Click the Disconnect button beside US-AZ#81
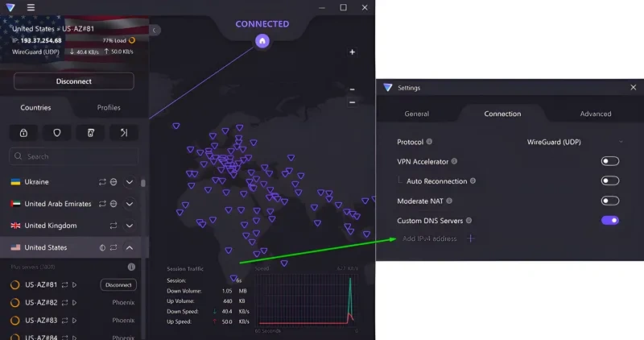The width and height of the screenshot is (644, 340). click(x=118, y=284)
